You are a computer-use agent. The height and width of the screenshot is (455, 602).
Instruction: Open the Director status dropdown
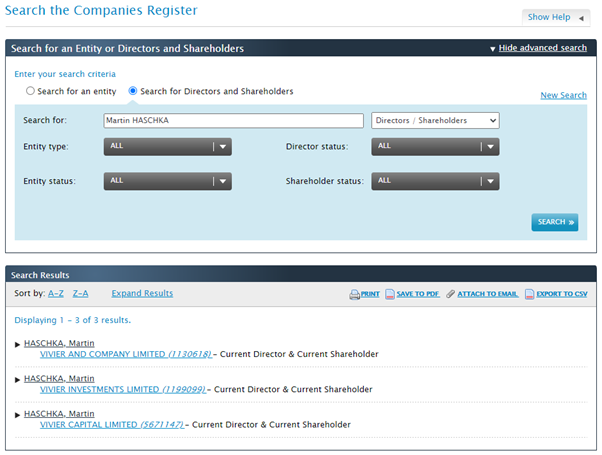coord(435,147)
